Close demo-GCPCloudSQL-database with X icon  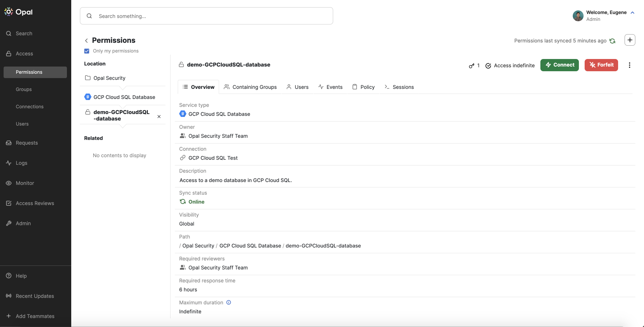[x=159, y=117]
